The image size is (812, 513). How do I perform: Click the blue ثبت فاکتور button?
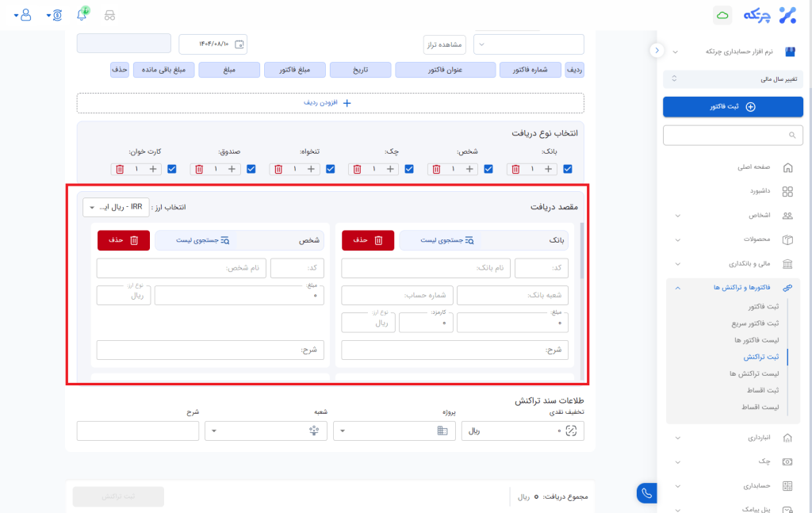(733, 106)
